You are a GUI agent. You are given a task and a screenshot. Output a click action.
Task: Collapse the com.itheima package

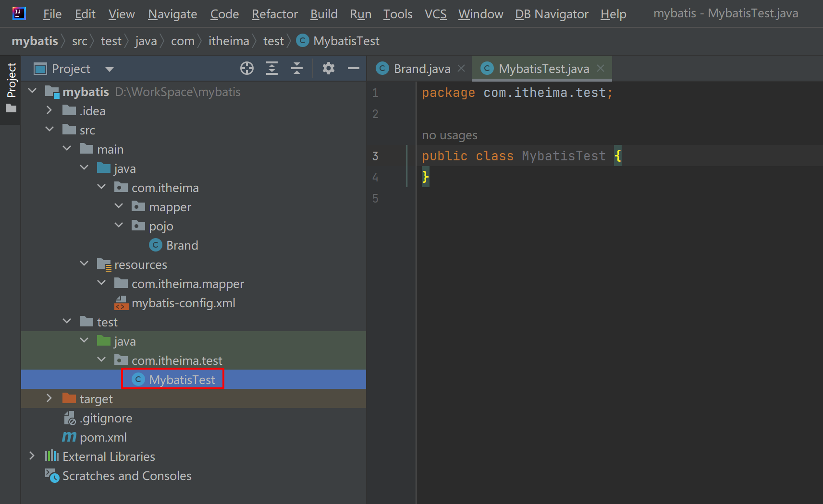pyautogui.click(x=101, y=187)
